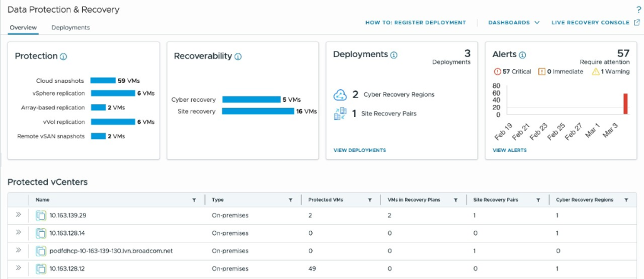This screenshot has height=279, width=644.
Task: Click the red alerts bar in chart
Action: tap(625, 104)
